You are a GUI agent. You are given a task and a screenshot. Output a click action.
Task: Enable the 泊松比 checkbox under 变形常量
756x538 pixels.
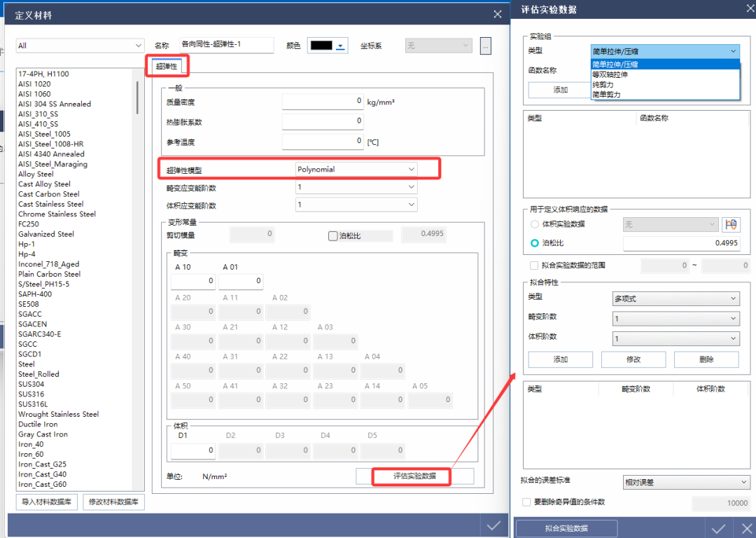333,236
